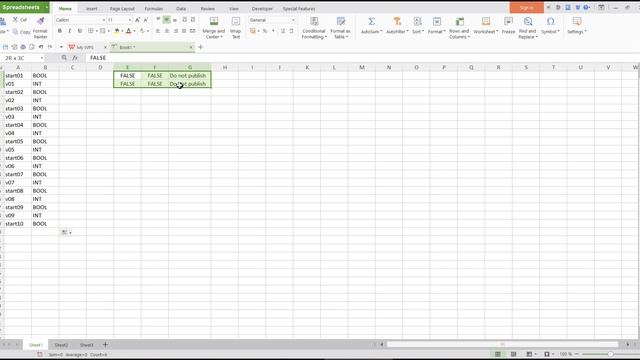Click the Freeze panes icon
This screenshot has width=640, height=360.
pyautogui.click(x=508, y=22)
